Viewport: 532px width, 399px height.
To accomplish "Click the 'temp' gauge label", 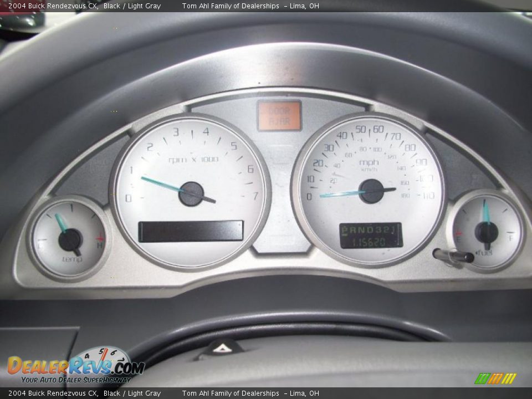I will click(x=72, y=259).
